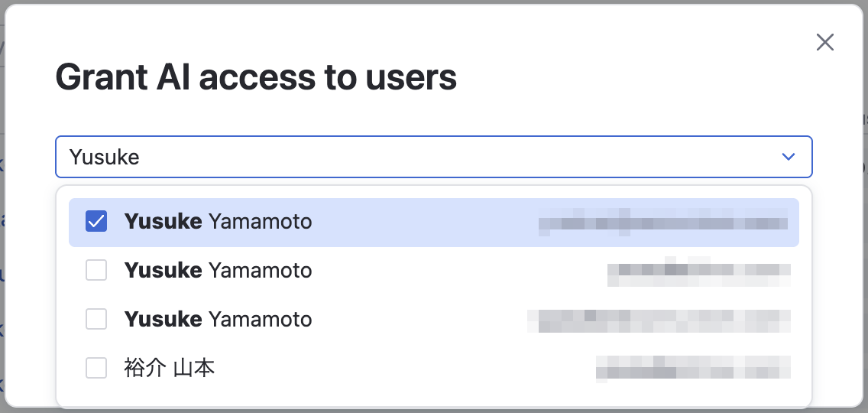Screen dimensions: 868x413
Task: Check the third Yusuke Yamamoto checkbox
Action: 96,320
